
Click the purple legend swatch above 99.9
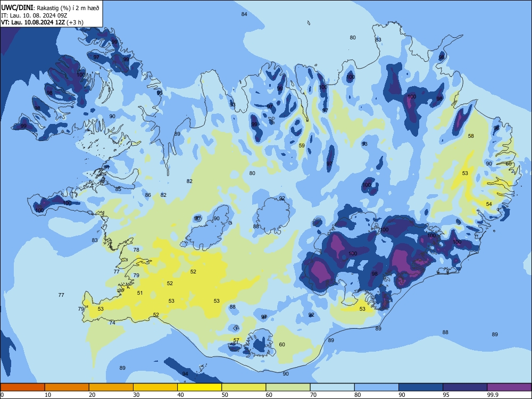click(x=509, y=387)
